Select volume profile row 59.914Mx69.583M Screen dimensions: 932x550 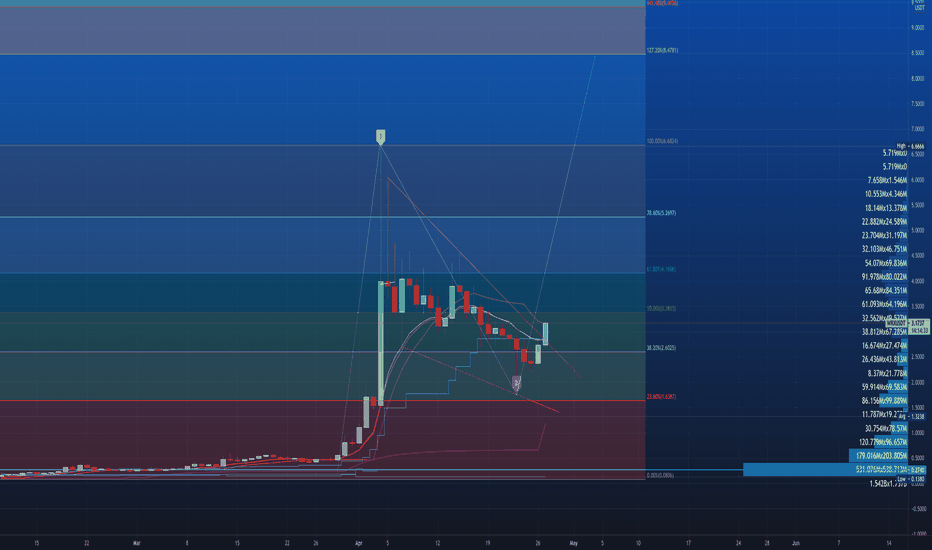click(x=884, y=387)
